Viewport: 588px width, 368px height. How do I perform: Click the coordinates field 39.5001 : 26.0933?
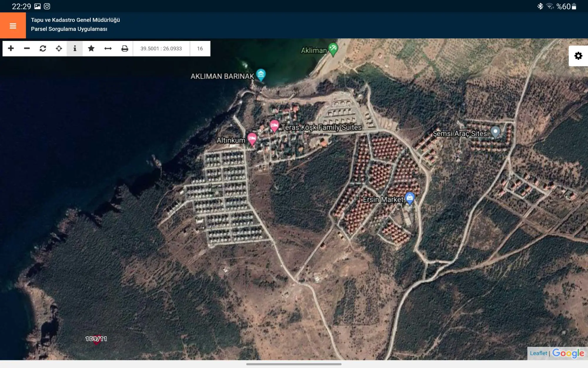(x=161, y=49)
